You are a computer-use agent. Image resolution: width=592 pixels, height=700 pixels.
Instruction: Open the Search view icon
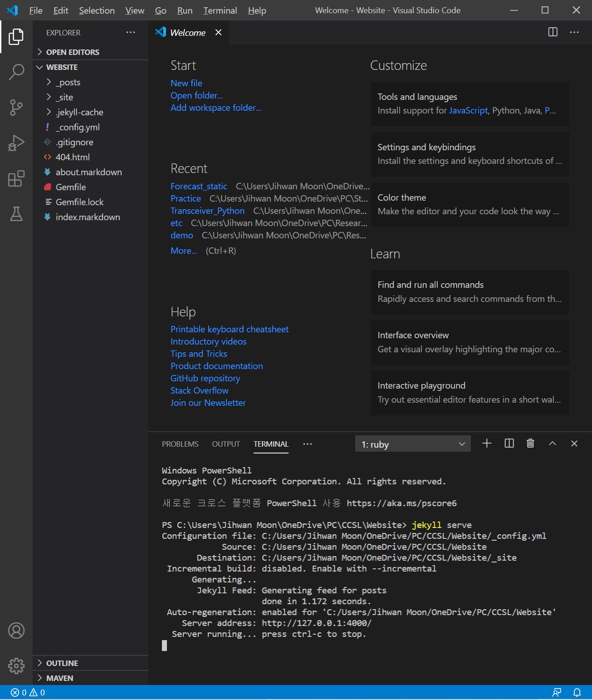[x=16, y=72]
